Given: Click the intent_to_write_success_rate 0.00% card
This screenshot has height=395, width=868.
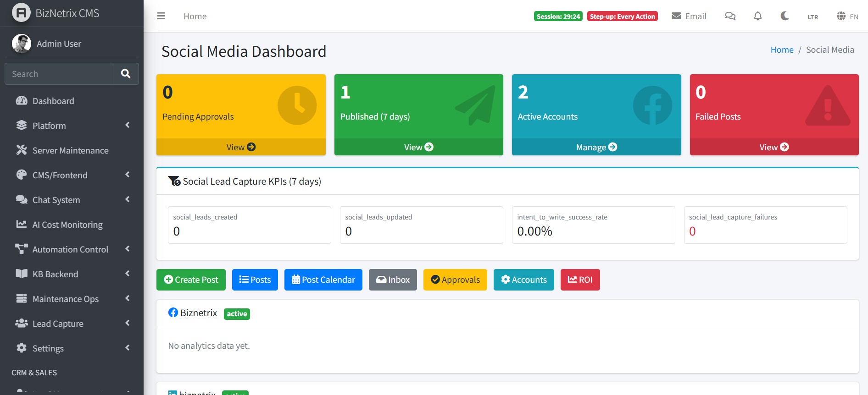Looking at the screenshot, I should [594, 225].
